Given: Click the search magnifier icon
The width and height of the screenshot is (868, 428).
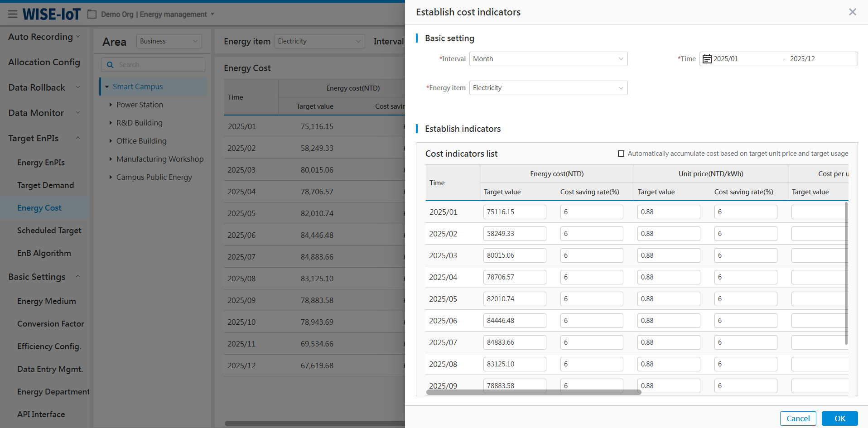Looking at the screenshot, I should [x=110, y=65].
